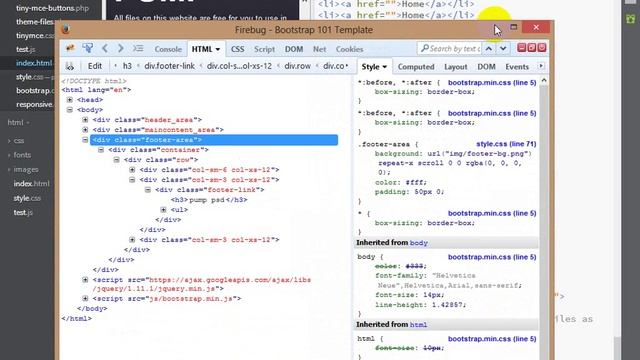Screen dimensions: 640x360
Task: Switch to the Console tab
Action: (168, 49)
